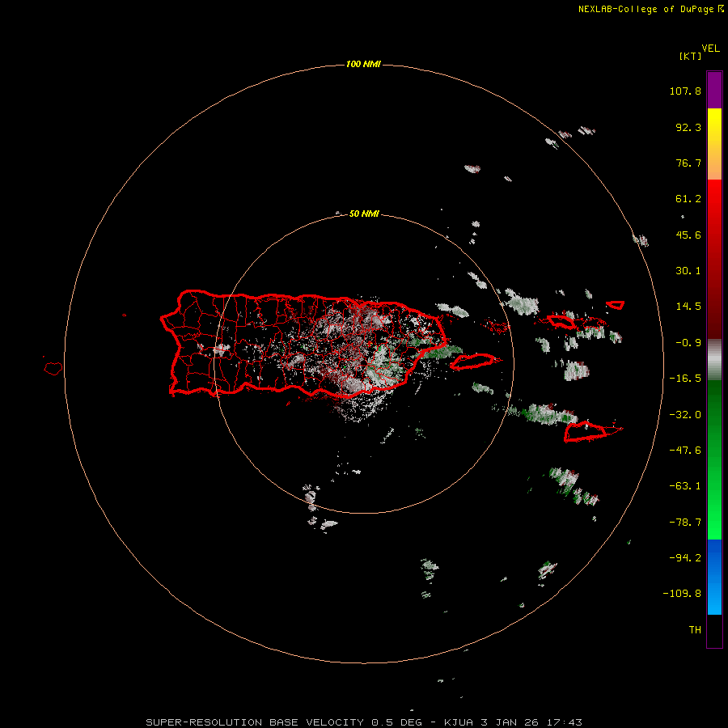Click the 100 NMI range ring label
The image size is (728, 728).
coord(363,64)
